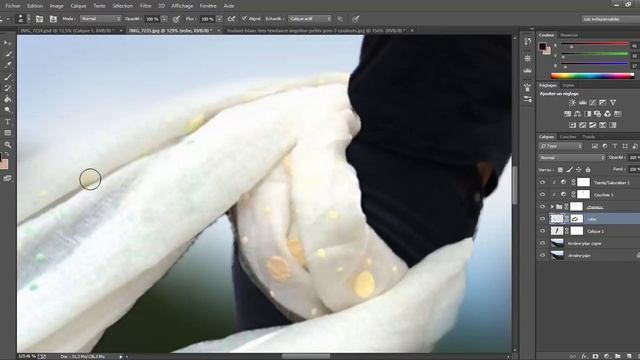Select the Zoom tool in the toolbox
This screenshot has width=640, height=360.
tap(7, 145)
